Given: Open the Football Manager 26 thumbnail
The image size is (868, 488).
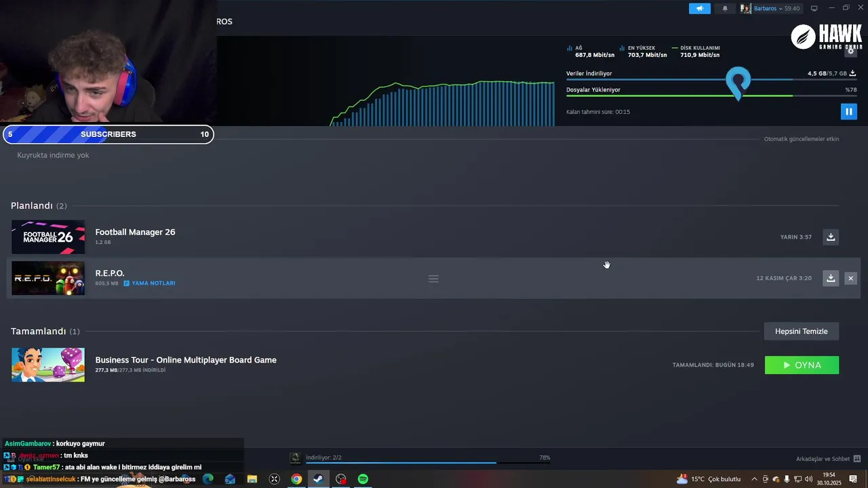Looking at the screenshot, I should click(48, 237).
